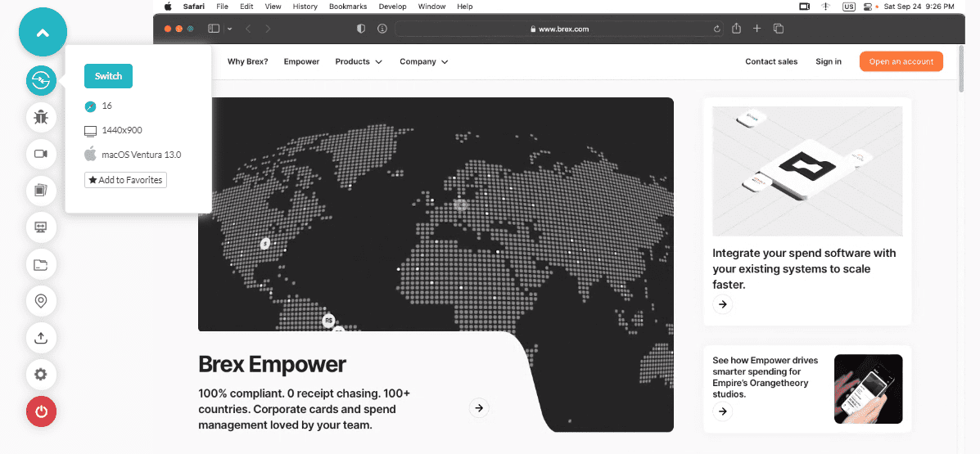Start video recording from the sidebar
980x454 pixels.
point(41,154)
